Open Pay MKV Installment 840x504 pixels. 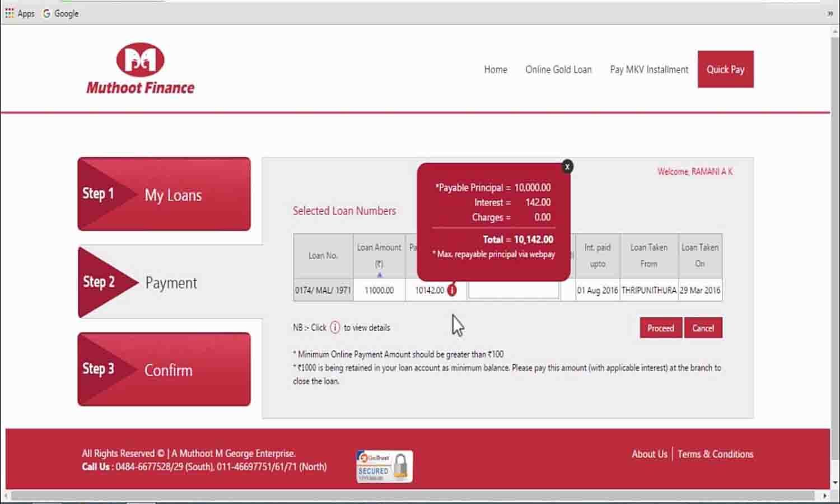tap(649, 69)
